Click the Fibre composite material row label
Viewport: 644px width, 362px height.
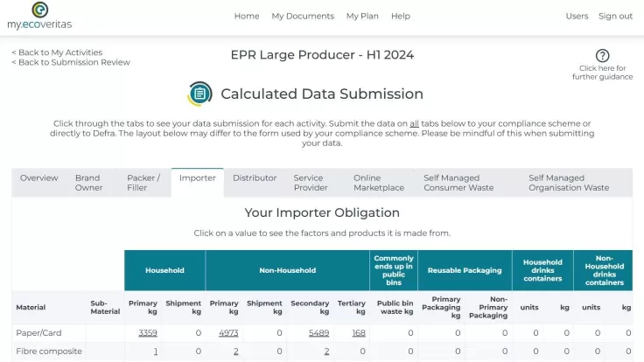click(x=49, y=352)
